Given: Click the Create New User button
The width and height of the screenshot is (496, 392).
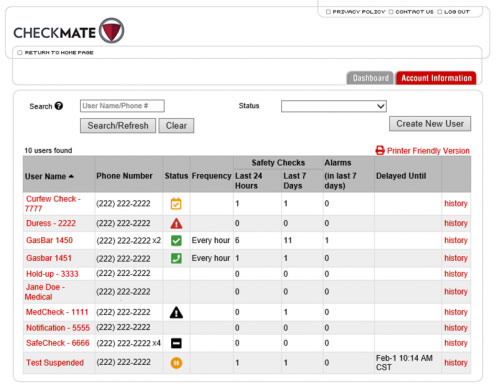Looking at the screenshot, I should coord(430,124).
